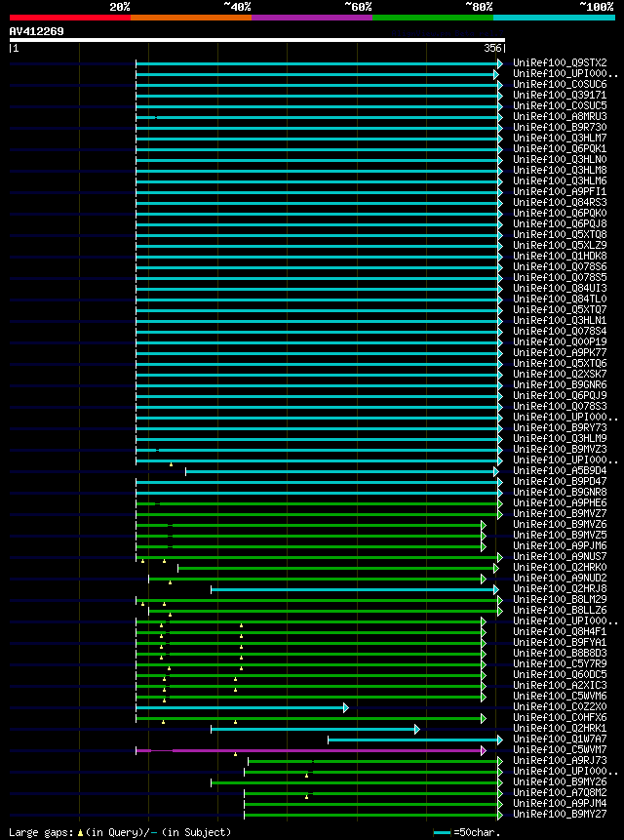624x840 pixels.
Task: Open hit UniRef100_A7Q8M2
Action: [560, 793]
